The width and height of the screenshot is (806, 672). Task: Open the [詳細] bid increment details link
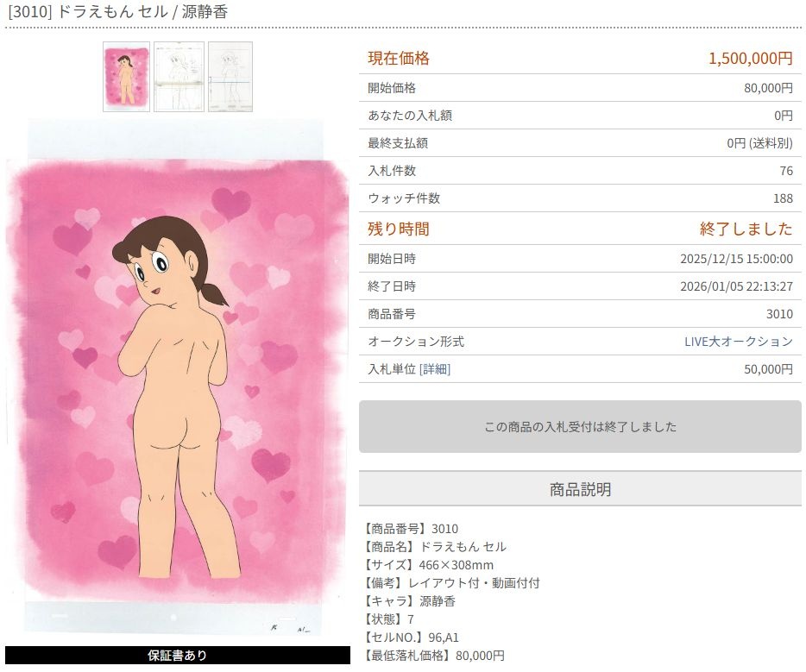[435, 369]
